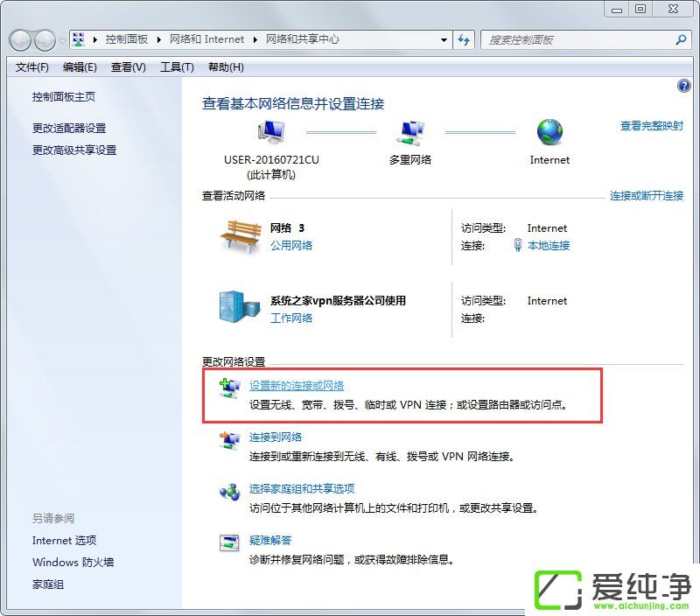
Task: Click the USER-20160721CU computer icon
Action: 271,133
